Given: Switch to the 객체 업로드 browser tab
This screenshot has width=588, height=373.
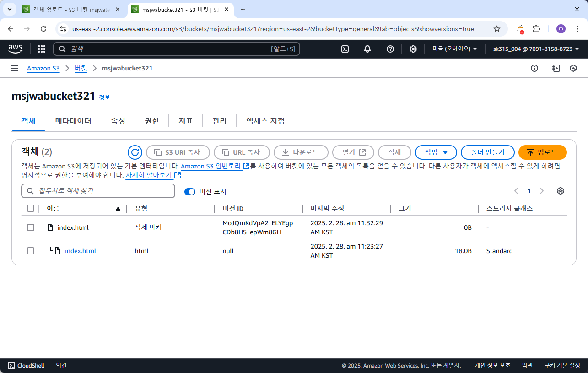Looking at the screenshot, I should tap(72, 9).
